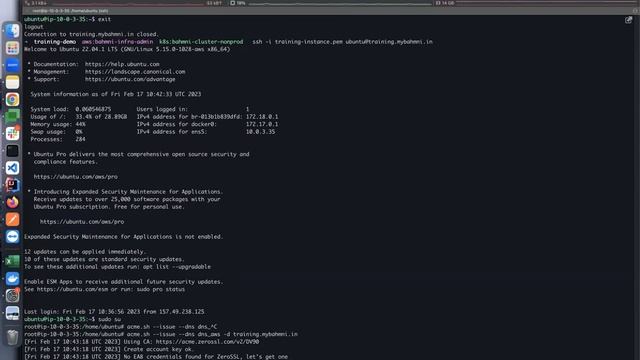The image size is (640, 360).
Task: Click the 'Memory usage: 44%' line
Action: [x=58, y=124]
